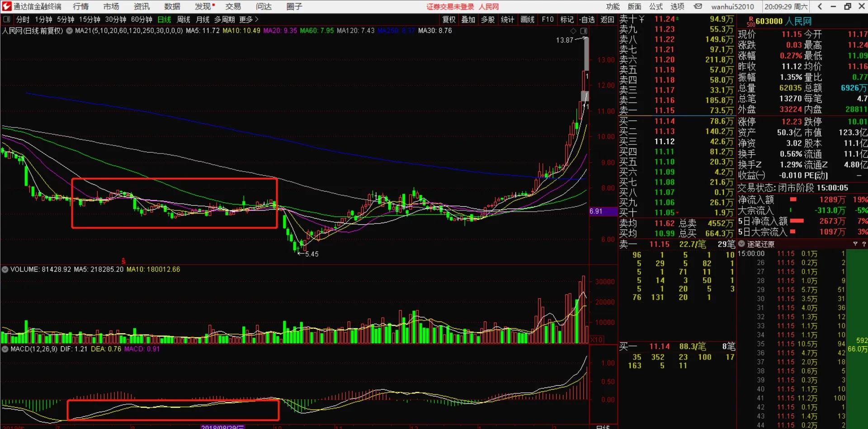Click the 603000 stock code
The height and width of the screenshot is (429, 868).
coord(769,21)
